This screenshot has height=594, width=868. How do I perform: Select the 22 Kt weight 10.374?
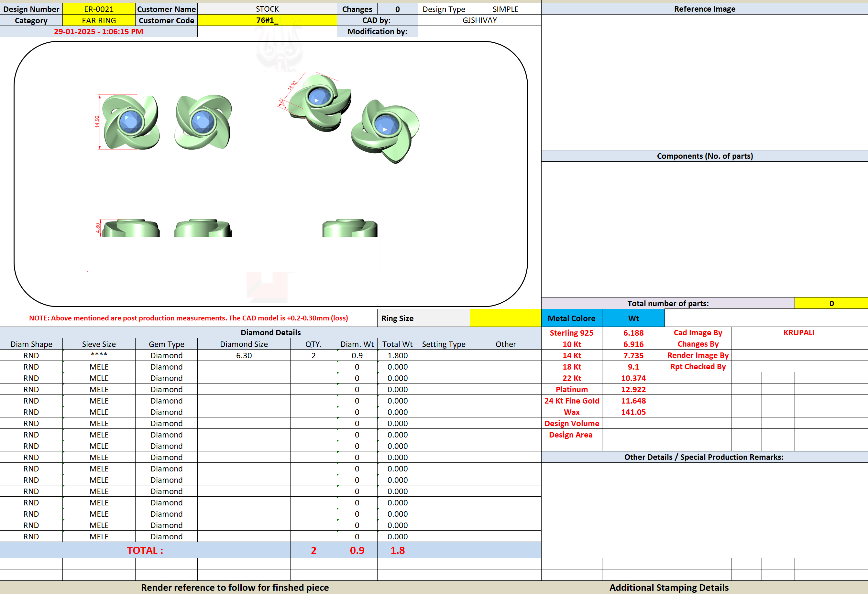point(633,378)
